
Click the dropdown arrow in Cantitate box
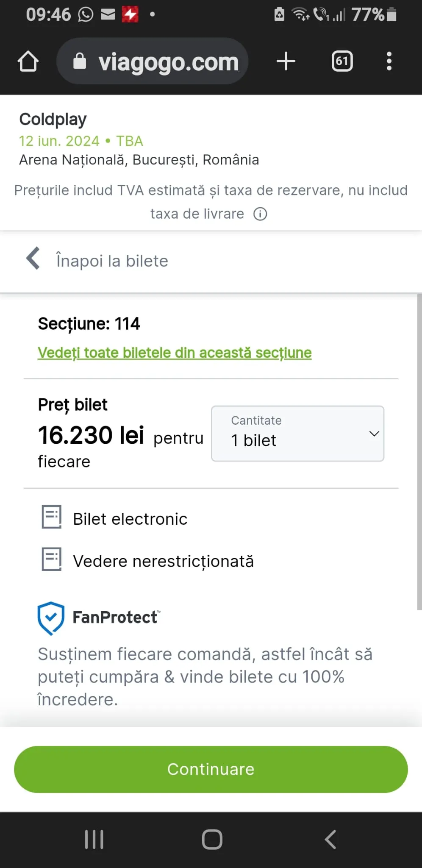pos(374,434)
